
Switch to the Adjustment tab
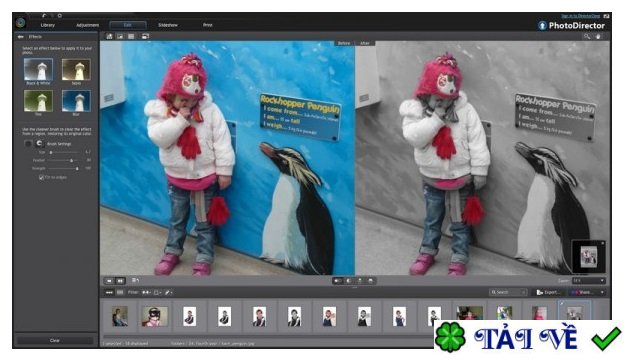tap(87, 25)
